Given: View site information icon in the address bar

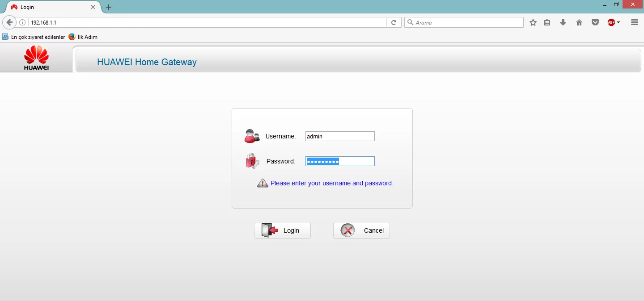Looking at the screenshot, I should click(22, 22).
